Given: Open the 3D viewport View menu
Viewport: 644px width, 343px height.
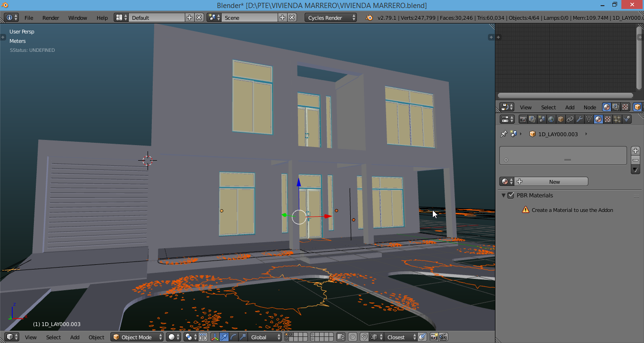Looking at the screenshot, I should coord(31,337).
